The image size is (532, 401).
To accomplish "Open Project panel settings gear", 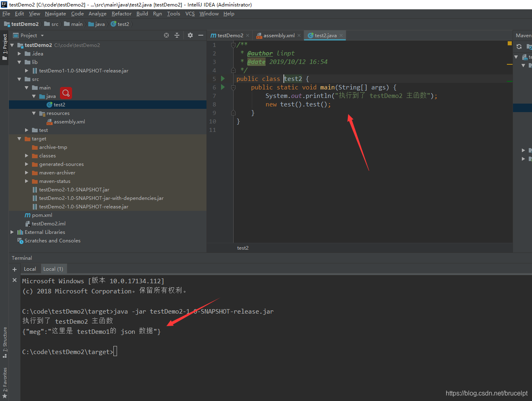I will coord(190,36).
